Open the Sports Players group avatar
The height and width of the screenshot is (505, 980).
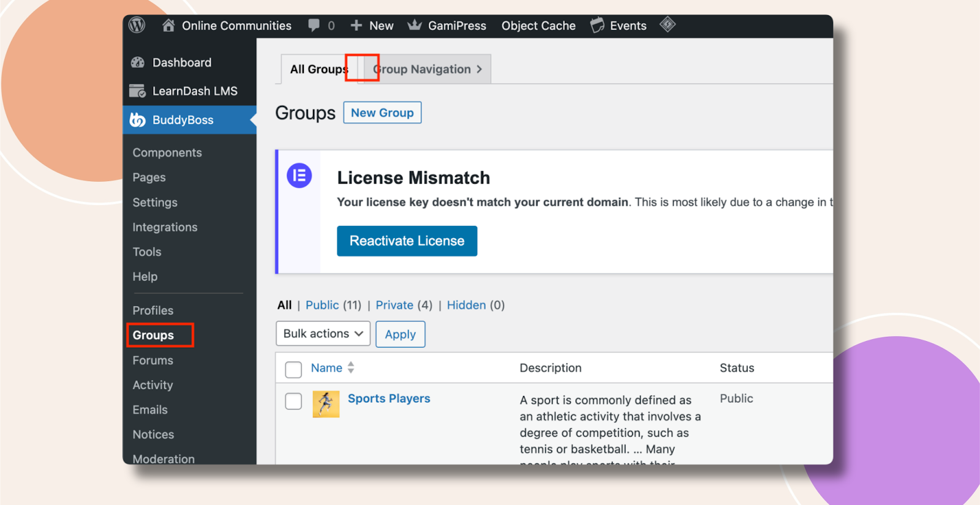[x=326, y=404]
